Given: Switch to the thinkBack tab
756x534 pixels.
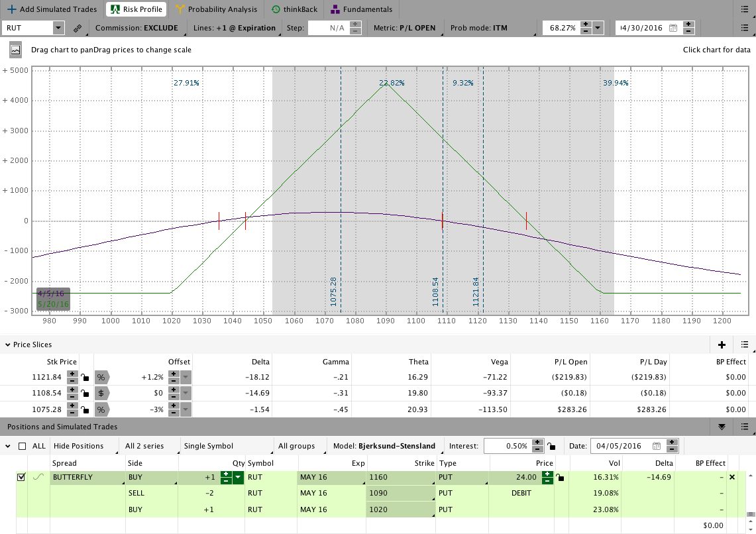Looking at the screenshot, I should (x=294, y=9).
